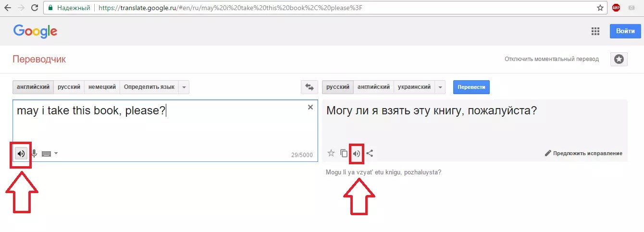This screenshot has width=644, height=232.
Task: Select русский as target language
Action: coord(338,87)
